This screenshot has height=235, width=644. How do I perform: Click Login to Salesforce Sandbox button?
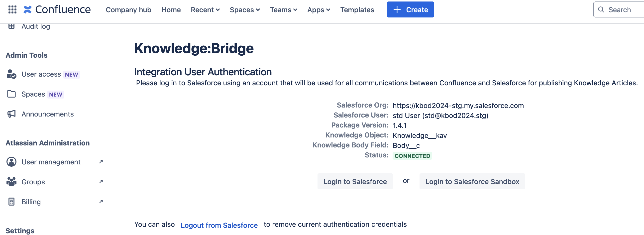(472, 182)
